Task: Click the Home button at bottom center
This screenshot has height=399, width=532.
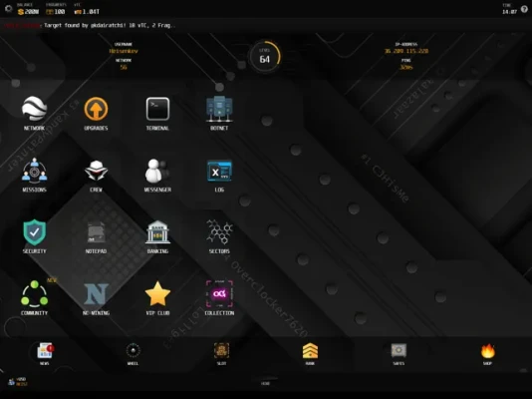Action: click(265, 383)
